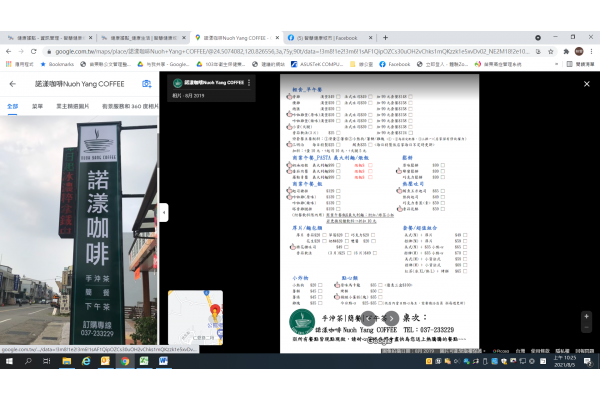
Task: Reload the current page
Action: 34,51
